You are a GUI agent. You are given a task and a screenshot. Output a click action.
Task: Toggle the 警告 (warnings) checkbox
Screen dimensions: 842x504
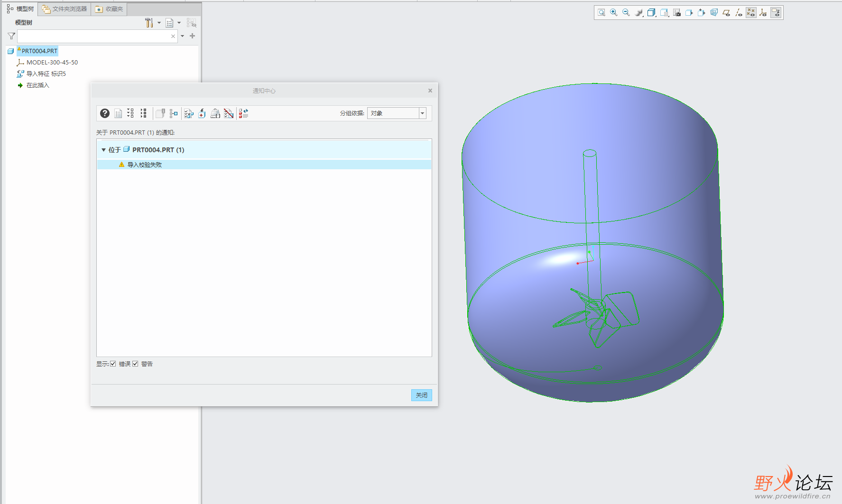136,364
